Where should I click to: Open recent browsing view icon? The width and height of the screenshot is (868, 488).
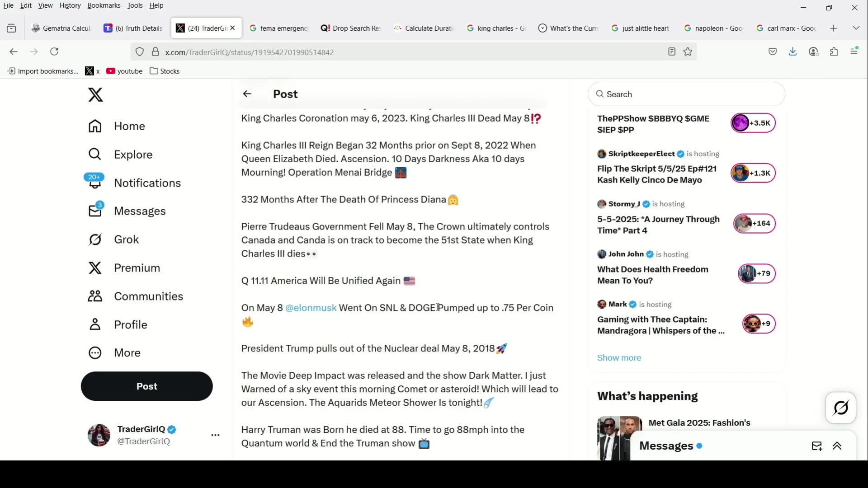(x=12, y=28)
